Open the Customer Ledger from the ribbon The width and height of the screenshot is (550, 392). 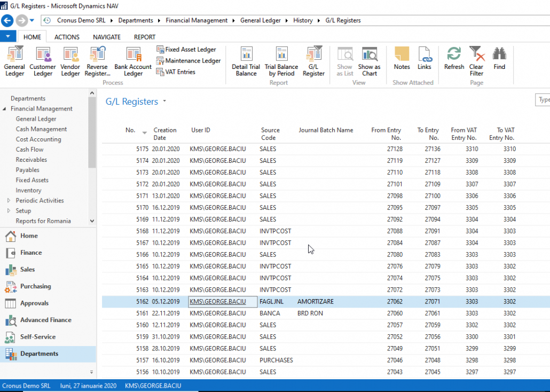43,60
